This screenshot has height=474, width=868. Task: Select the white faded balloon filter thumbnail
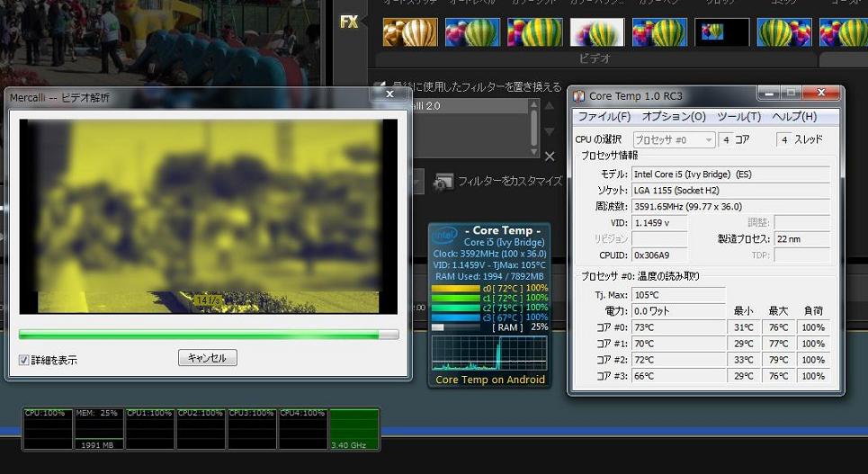tap(596, 32)
